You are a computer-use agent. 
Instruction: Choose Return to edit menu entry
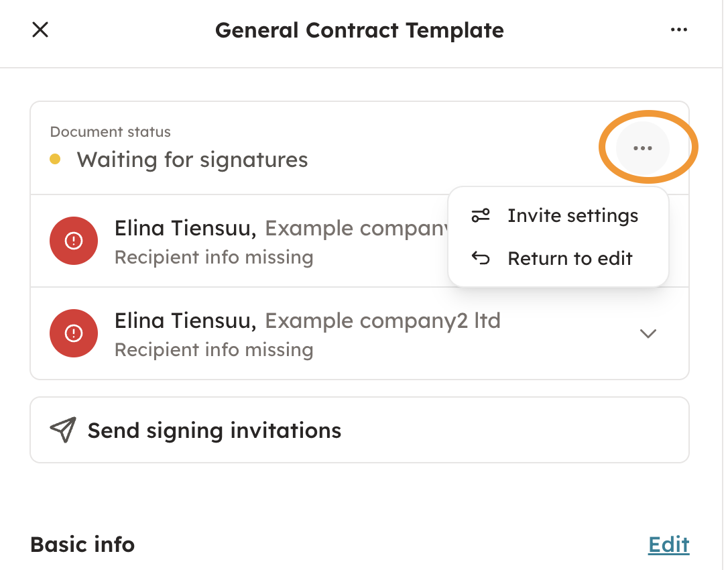pyautogui.click(x=570, y=259)
